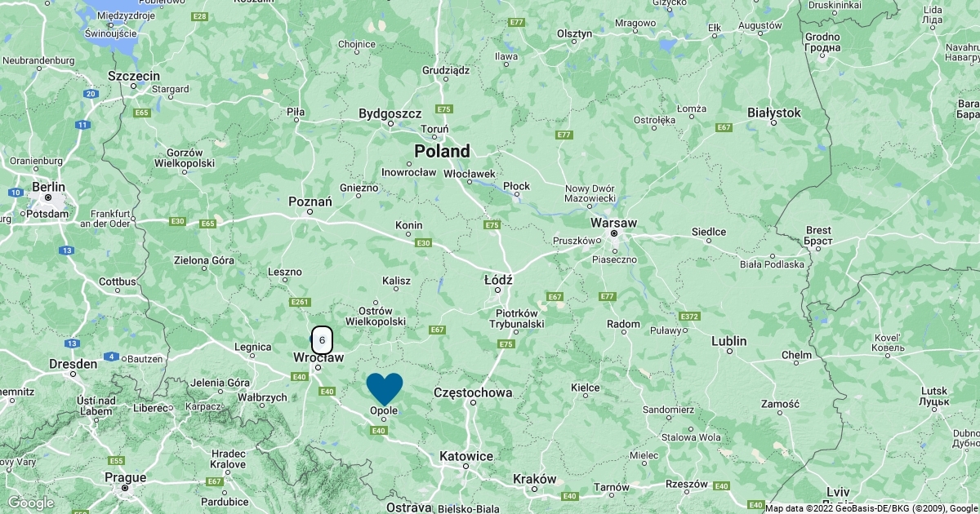The height and width of the screenshot is (514, 980).
Task: Click the Szczecin city label
Action: (x=134, y=75)
